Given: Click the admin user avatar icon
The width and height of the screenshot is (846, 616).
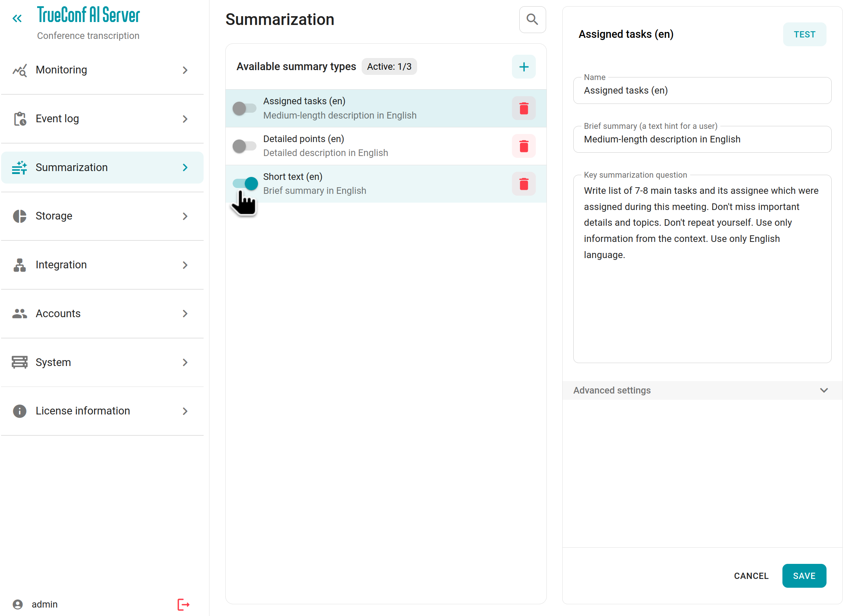Looking at the screenshot, I should [x=18, y=605].
